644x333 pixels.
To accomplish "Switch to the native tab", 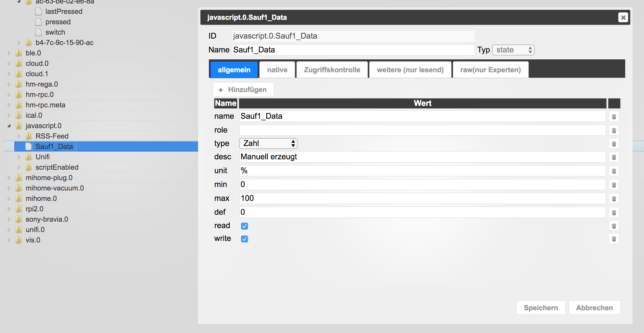I will pos(277,70).
